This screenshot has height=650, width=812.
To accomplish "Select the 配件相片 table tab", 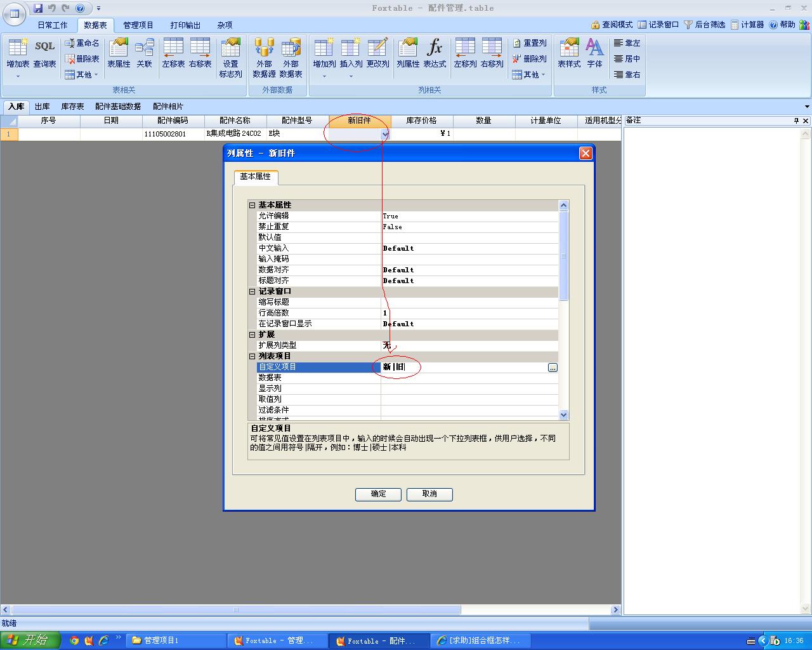I will 168,107.
